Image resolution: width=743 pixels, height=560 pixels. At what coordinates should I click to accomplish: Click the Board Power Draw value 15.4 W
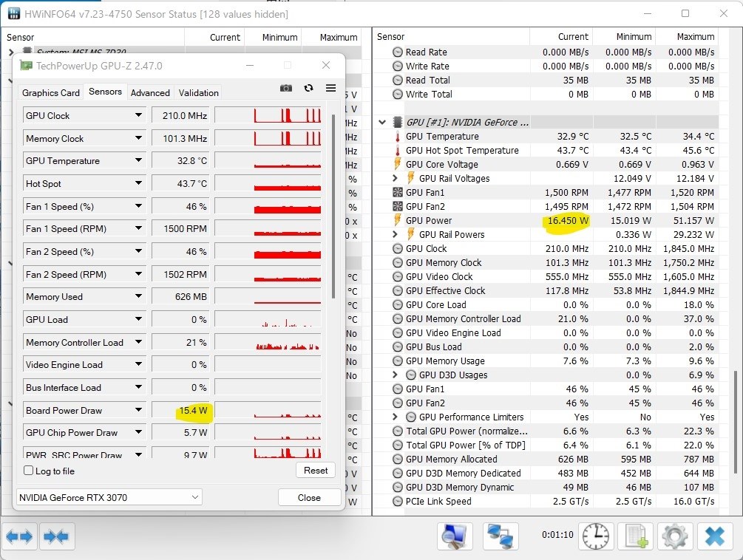[x=193, y=410]
